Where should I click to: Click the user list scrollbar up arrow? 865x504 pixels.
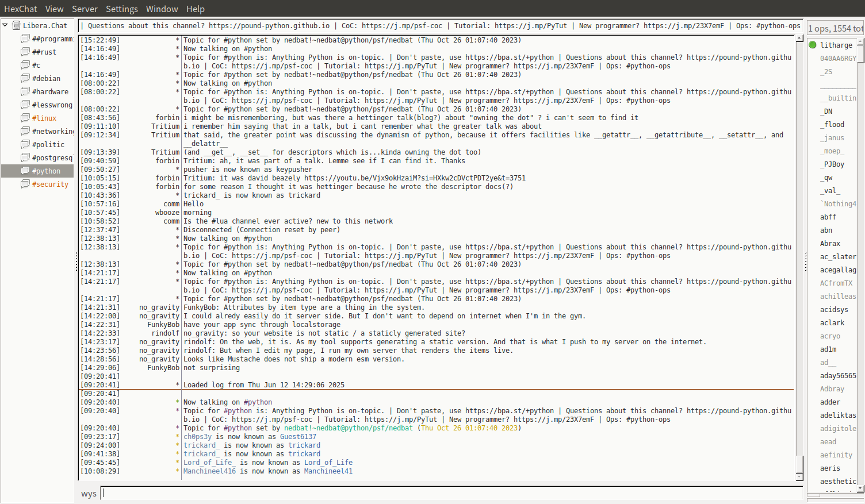861,41
